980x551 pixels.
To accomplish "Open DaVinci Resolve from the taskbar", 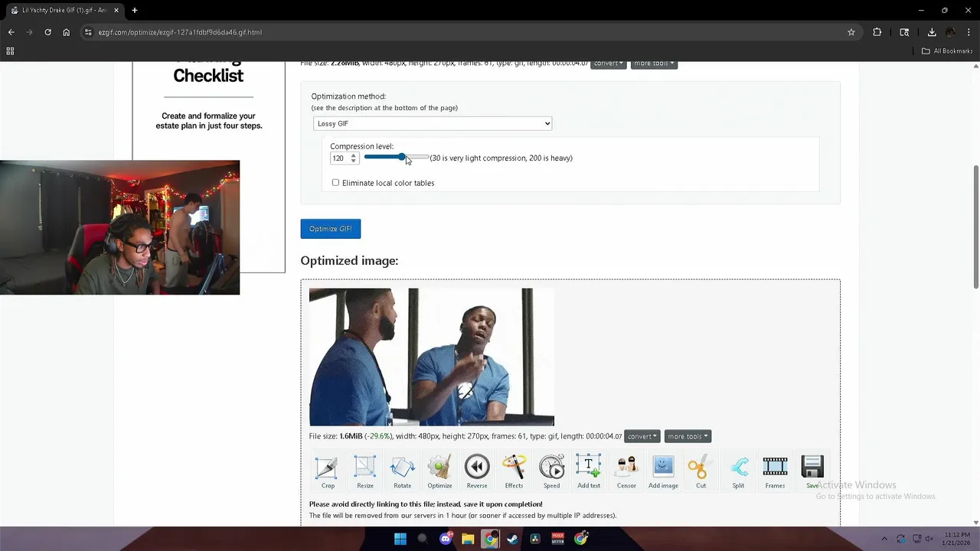I will (x=535, y=539).
